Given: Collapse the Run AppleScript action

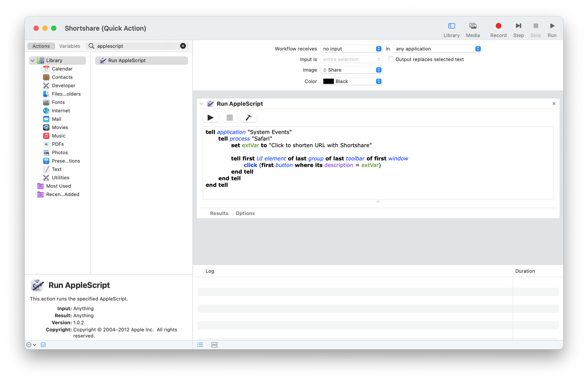Looking at the screenshot, I should tap(201, 104).
